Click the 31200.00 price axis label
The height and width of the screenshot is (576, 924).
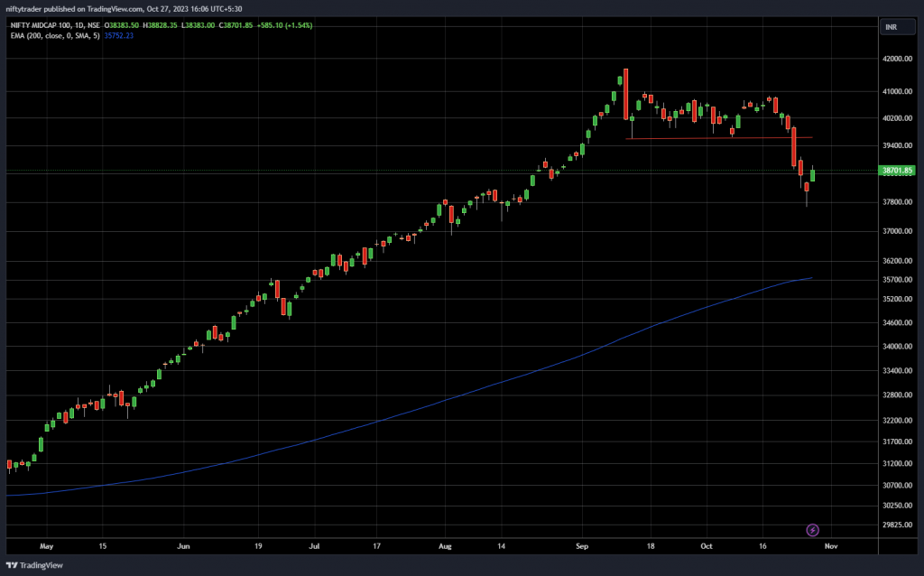coord(898,463)
